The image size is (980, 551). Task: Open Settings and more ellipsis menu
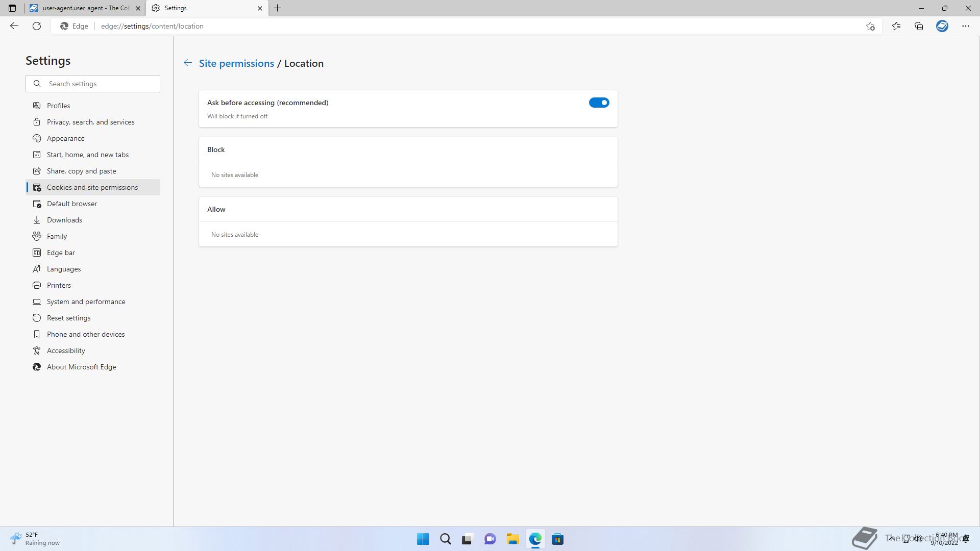click(x=965, y=26)
